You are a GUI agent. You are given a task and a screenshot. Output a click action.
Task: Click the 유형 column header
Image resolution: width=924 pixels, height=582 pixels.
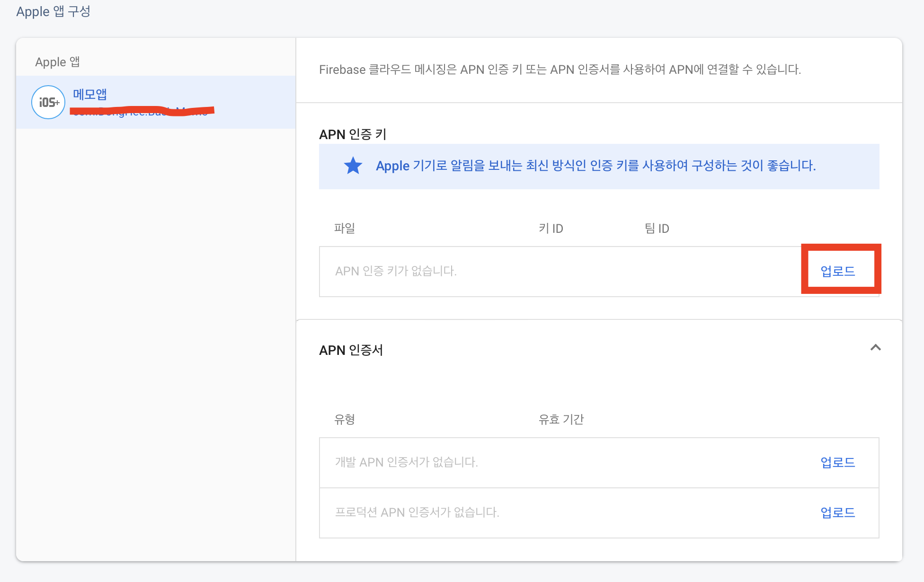(x=344, y=419)
